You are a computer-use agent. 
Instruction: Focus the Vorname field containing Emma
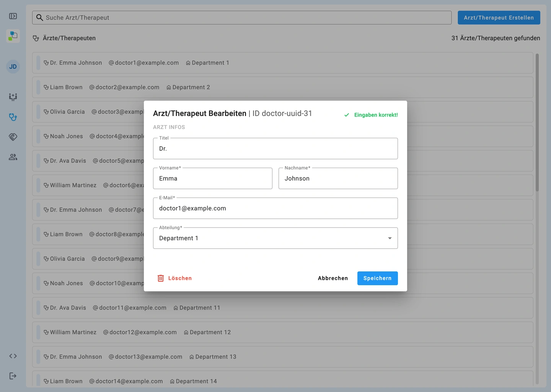click(212, 178)
